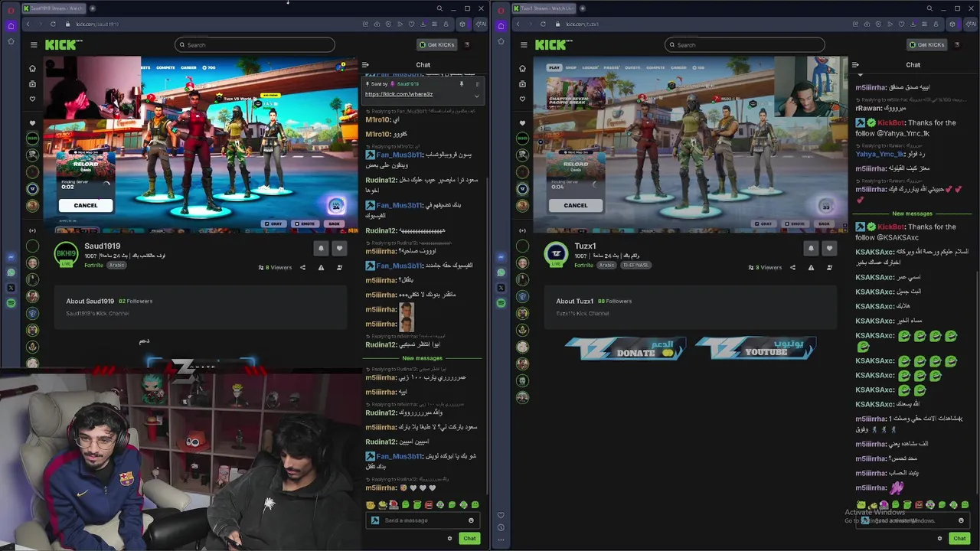Viewport: 980px width, 551px height.
Task: Open new tab in left browser window
Action: pyautogui.click(x=92, y=8)
